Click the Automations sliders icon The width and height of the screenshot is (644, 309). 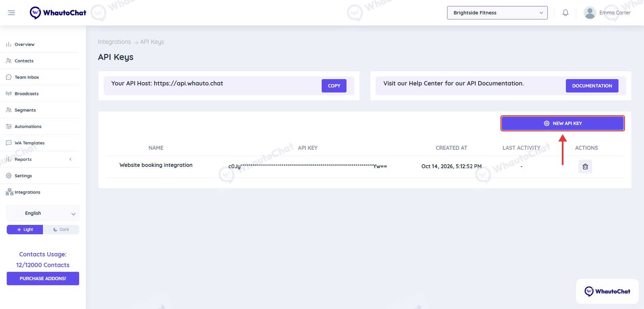point(9,127)
